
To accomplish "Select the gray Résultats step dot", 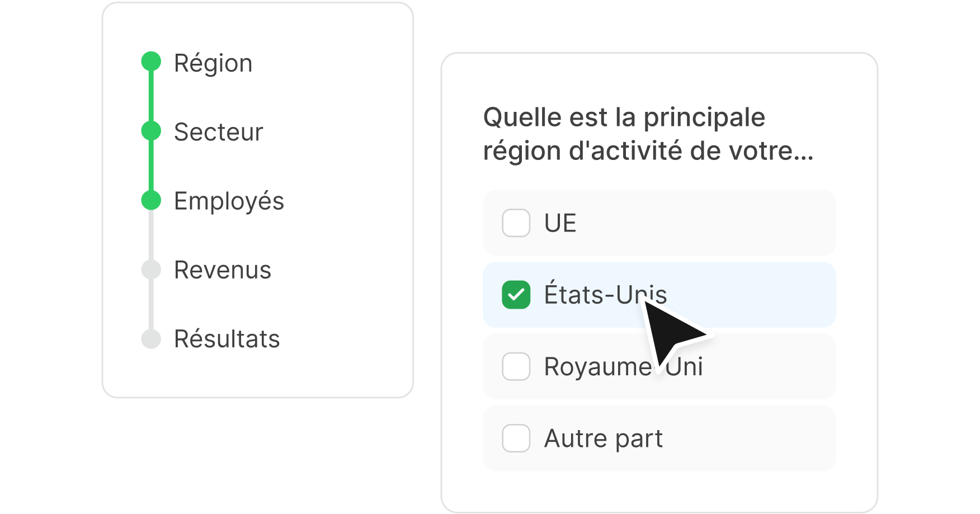I will tap(151, 339).
